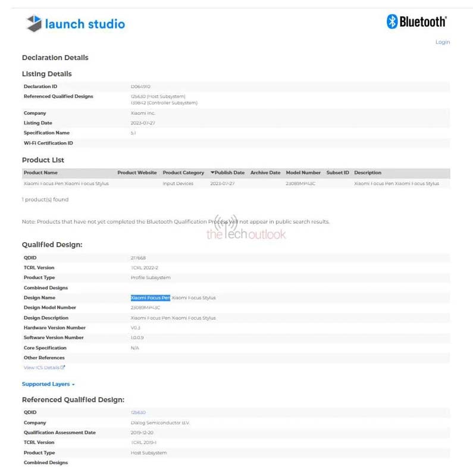Click the Declaration Details heading
The width and height of the screenshot is (473, 476).
(55, 58)
